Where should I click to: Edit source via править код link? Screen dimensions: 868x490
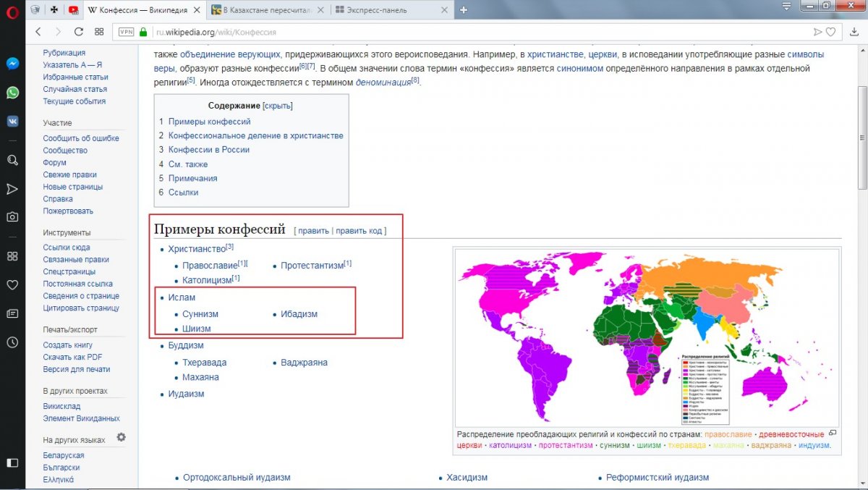pyautogui.click(x=359, y=231)
